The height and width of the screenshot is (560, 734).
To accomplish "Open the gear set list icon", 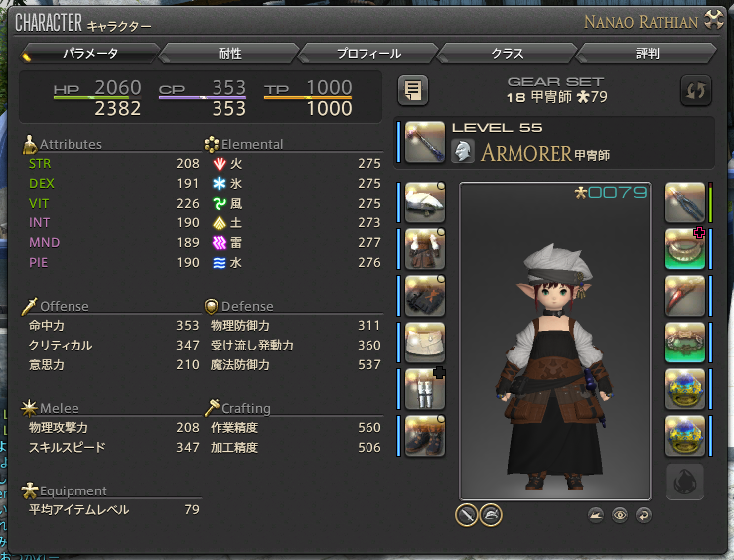I will pos(413,90).
